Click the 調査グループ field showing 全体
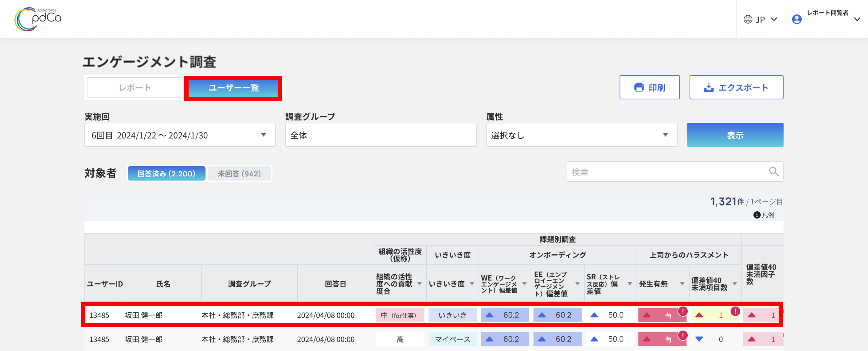868x351 pixels. [x=381, y=135]
